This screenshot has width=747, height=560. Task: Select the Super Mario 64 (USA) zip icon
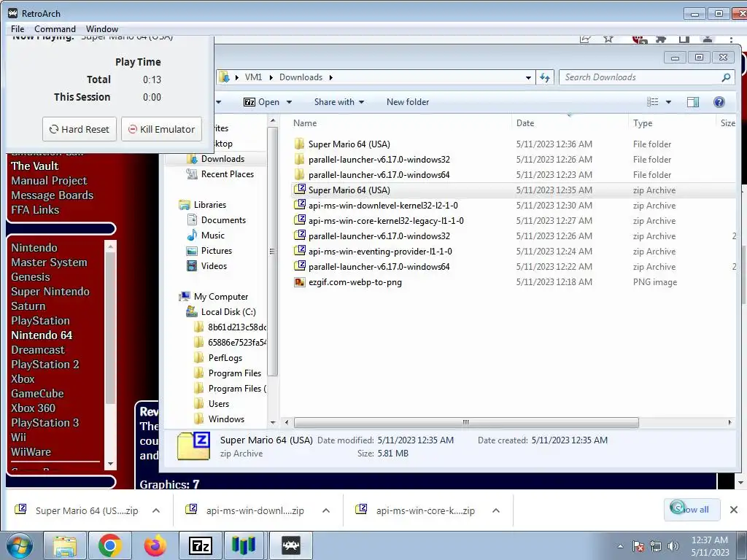click(299, 190)
